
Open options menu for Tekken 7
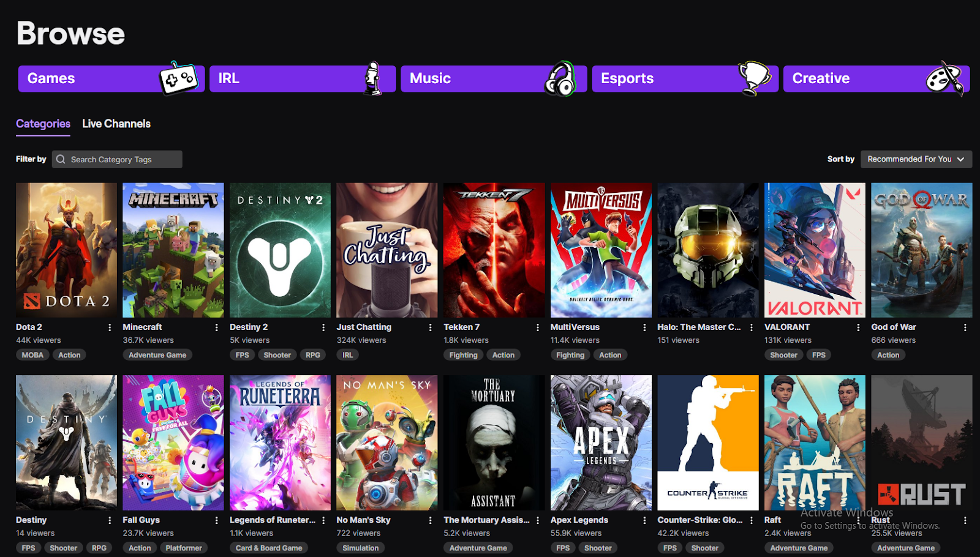(x=538, y=327)
